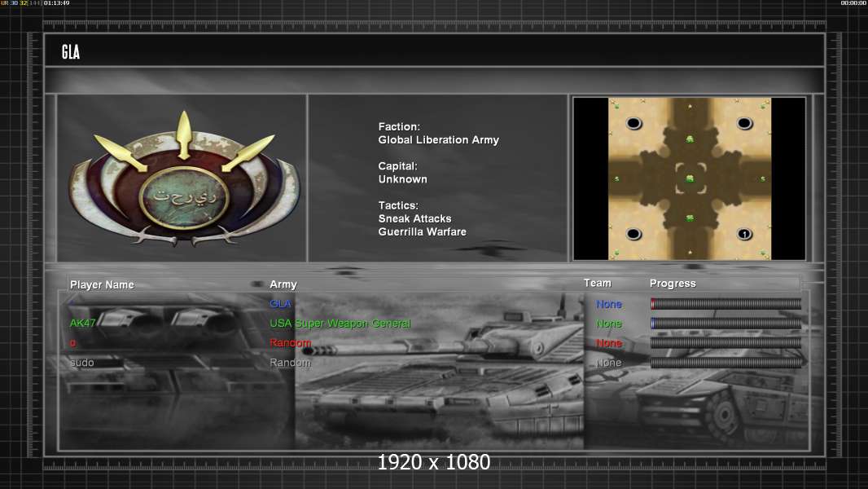This screenshot has height=489, width=868.
Task: Select the bottom-left start position on minimap
Action: (x=633, y=235)
